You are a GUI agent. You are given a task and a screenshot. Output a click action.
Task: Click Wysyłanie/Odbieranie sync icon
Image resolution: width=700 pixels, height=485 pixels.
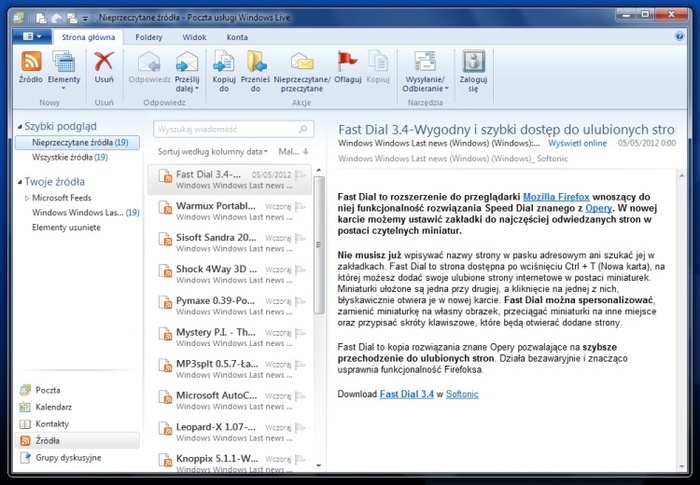(x=425, y=61)
